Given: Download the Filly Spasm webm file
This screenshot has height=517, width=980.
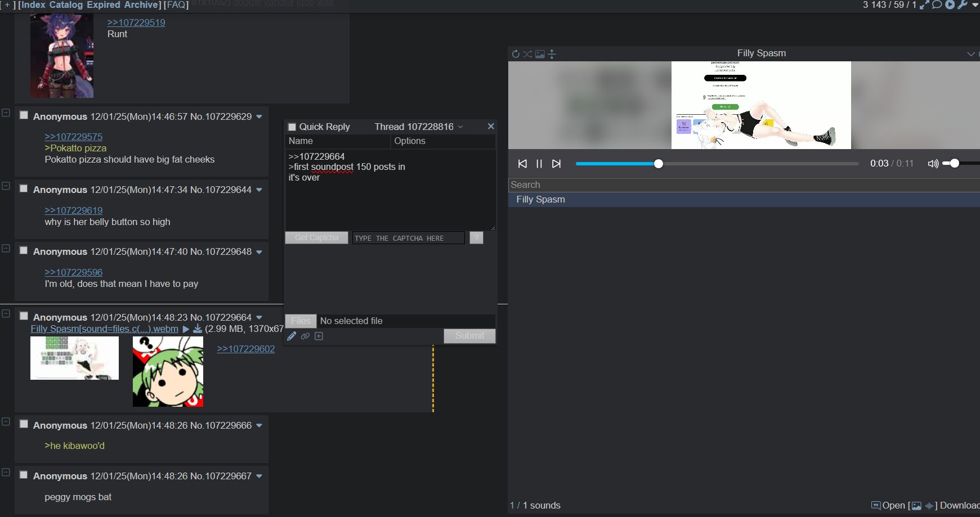Looking at the screenshot, I should coord(198,329).
